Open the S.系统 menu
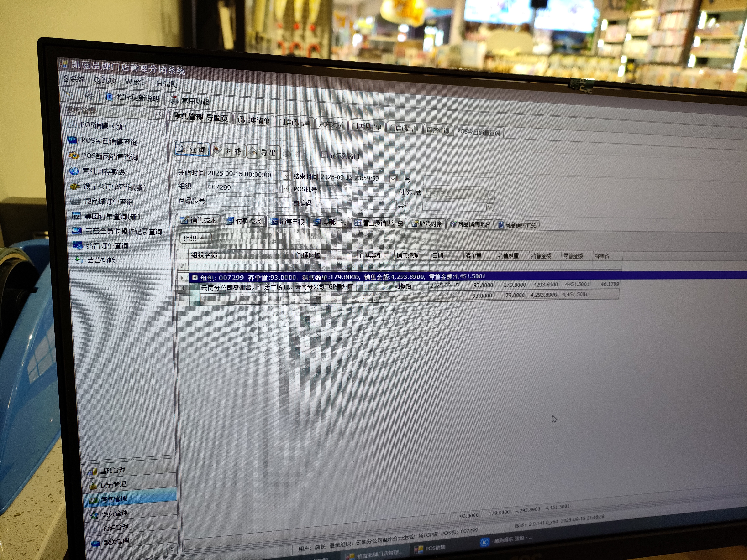This screenshot has width=747, height=560. click(74, 79)
